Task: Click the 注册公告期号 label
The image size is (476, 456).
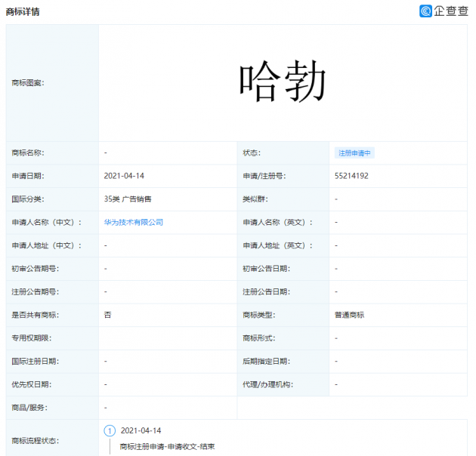Action: click(36, 292)
